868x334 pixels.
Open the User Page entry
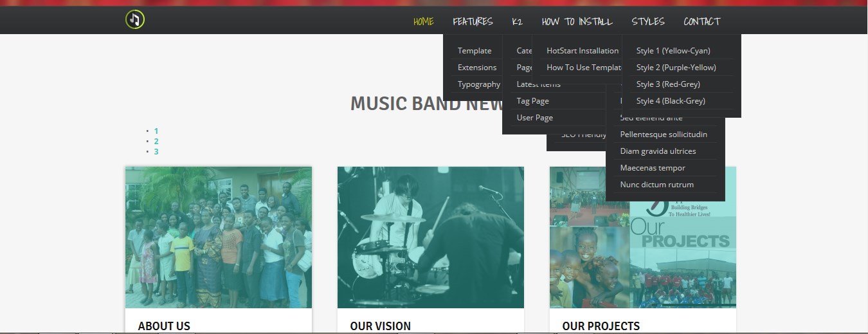(535, 118)
